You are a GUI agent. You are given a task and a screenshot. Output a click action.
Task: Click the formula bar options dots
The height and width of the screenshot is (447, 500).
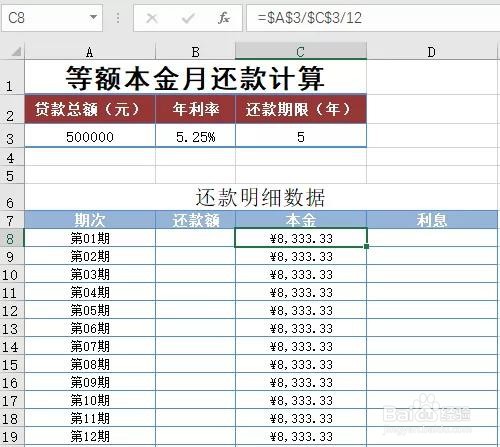118,18
